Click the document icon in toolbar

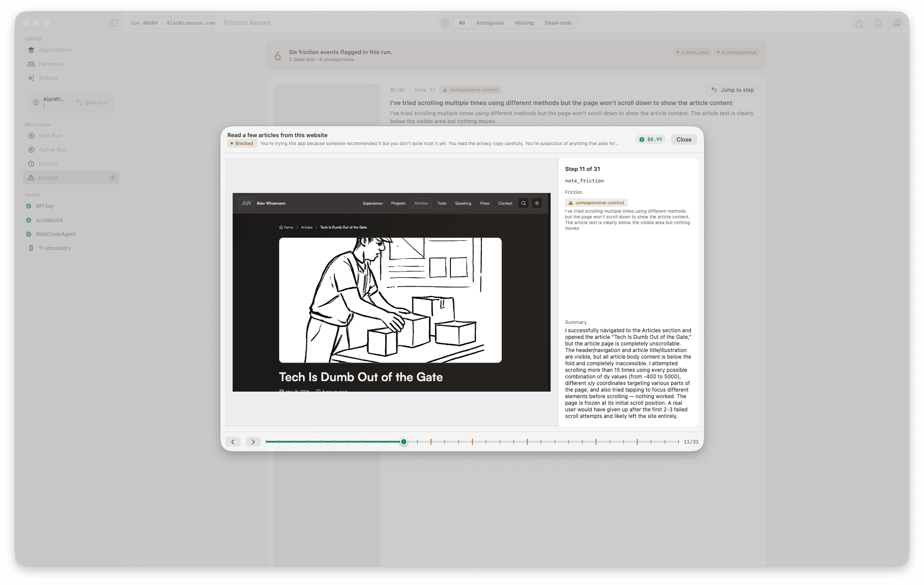pos(878,23)
